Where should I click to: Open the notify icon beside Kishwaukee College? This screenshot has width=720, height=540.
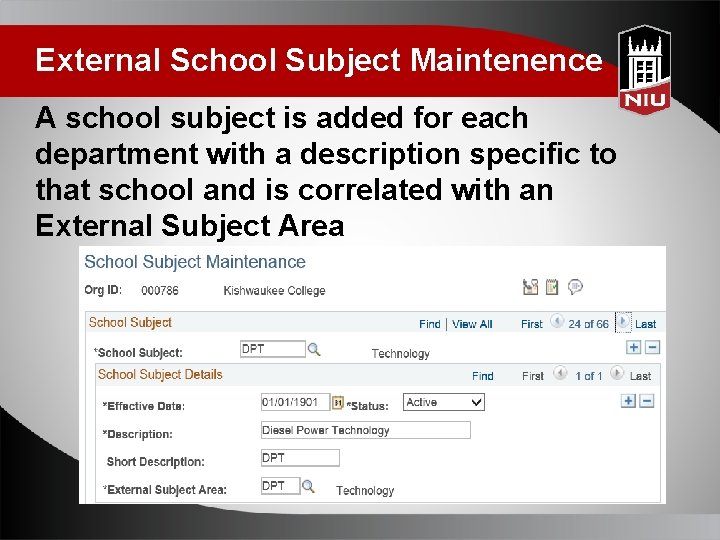(530, 287)
